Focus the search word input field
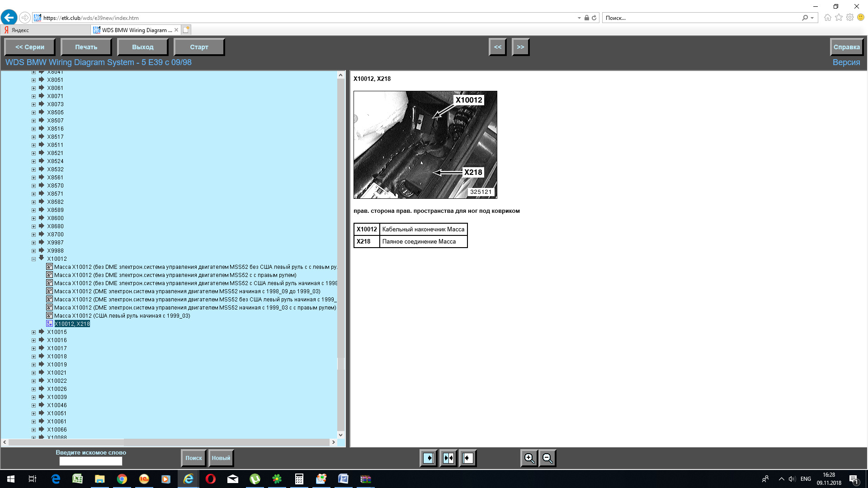The image size is (868, 488). (91, 461)
